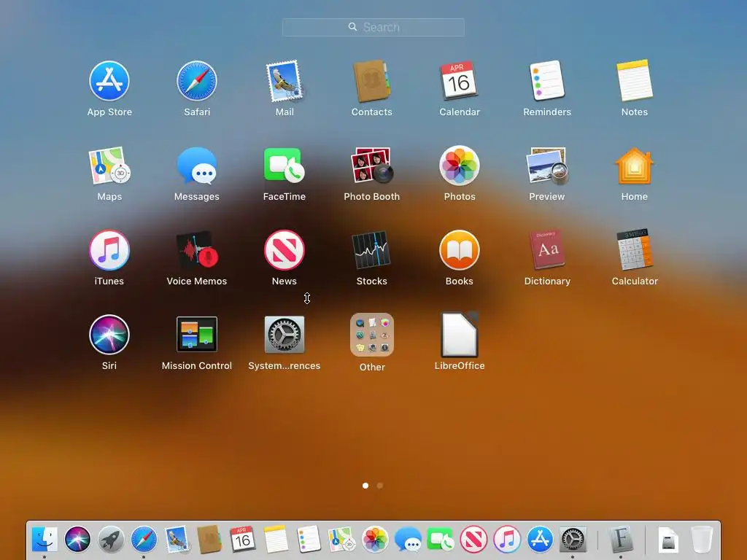Open Photos from the Dock

[375, 540]
